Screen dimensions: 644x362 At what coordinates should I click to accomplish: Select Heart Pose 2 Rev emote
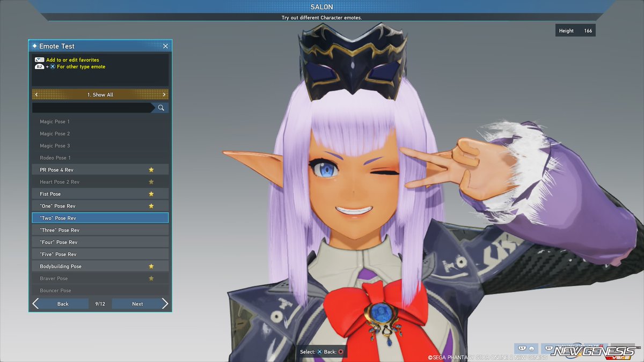click(100, 182)
